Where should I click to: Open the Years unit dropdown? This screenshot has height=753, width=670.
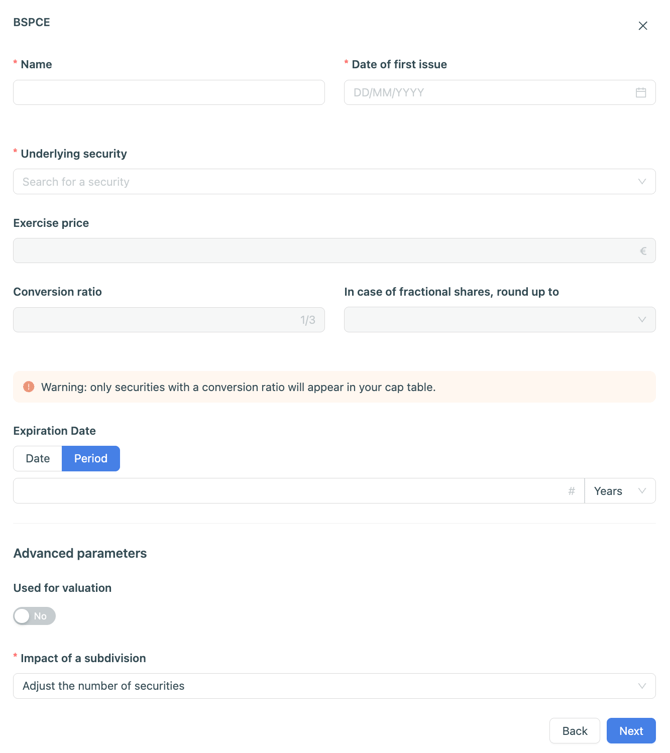pyautogui.click(x=620, y=491)
